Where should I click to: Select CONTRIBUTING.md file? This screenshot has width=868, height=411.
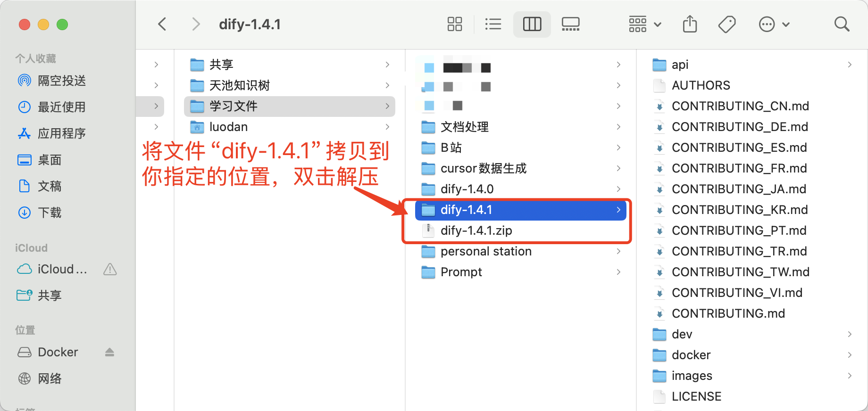pyautogui.click(x=753, y=313)
